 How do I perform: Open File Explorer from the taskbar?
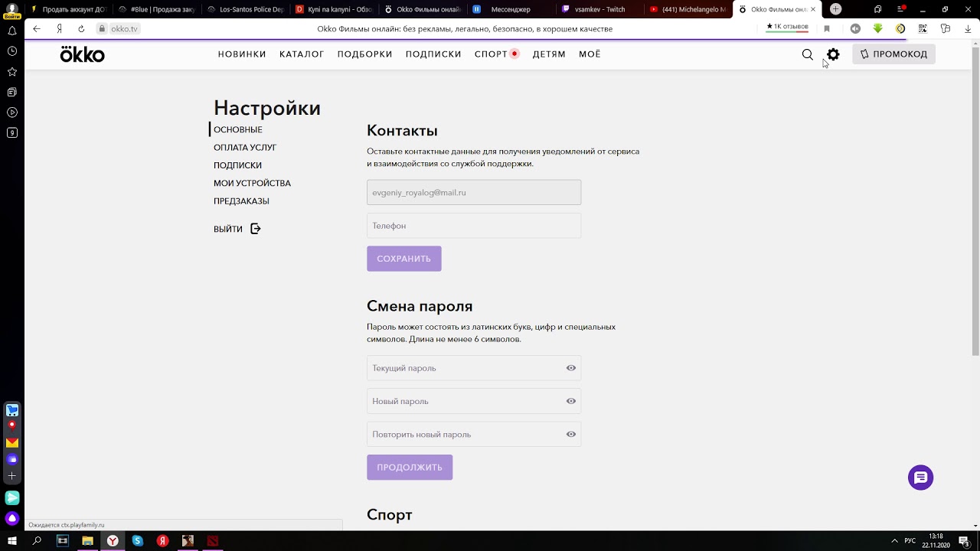point(87,541)
